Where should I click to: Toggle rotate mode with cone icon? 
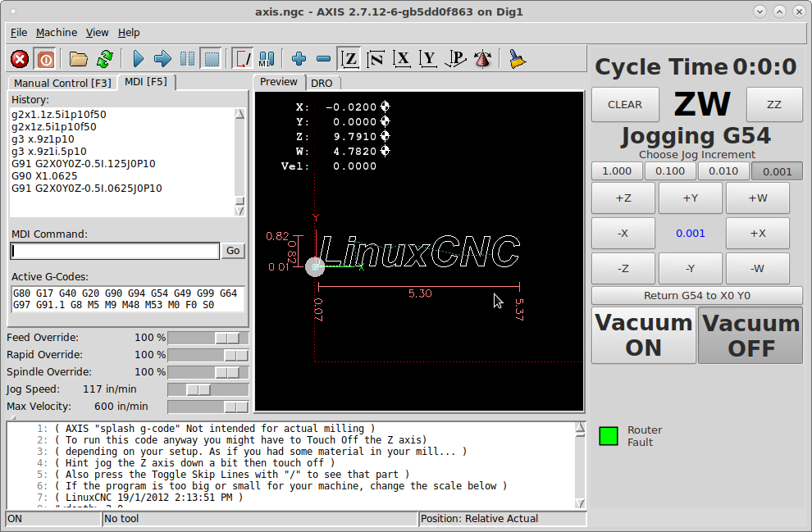(x=482, y=59)
